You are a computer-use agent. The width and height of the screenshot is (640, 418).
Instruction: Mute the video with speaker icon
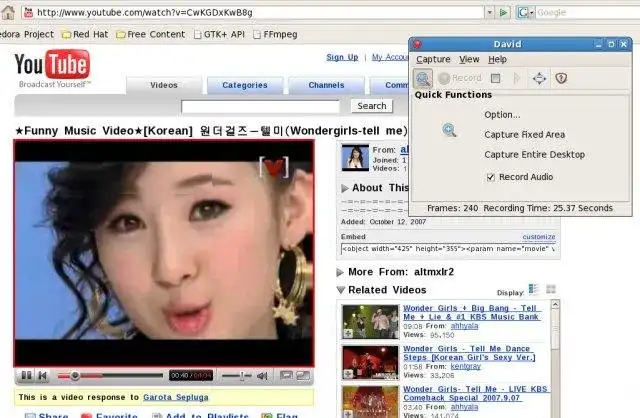(262, 376)
